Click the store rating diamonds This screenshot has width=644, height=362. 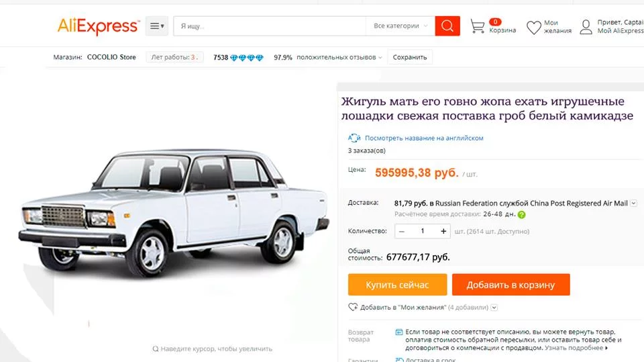point(247,58)
